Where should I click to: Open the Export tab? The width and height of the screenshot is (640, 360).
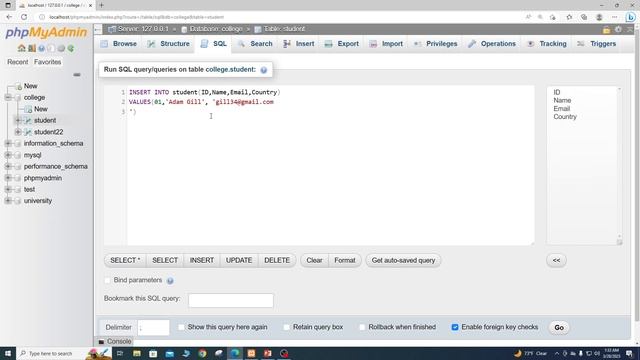[342, 44]
